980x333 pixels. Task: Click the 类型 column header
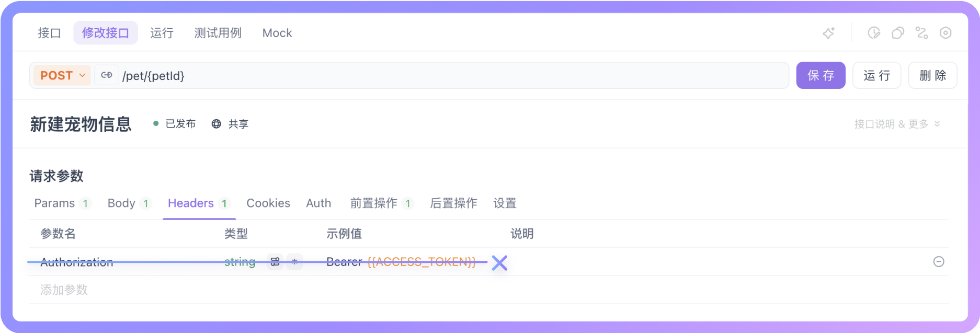tap(236, 234)
